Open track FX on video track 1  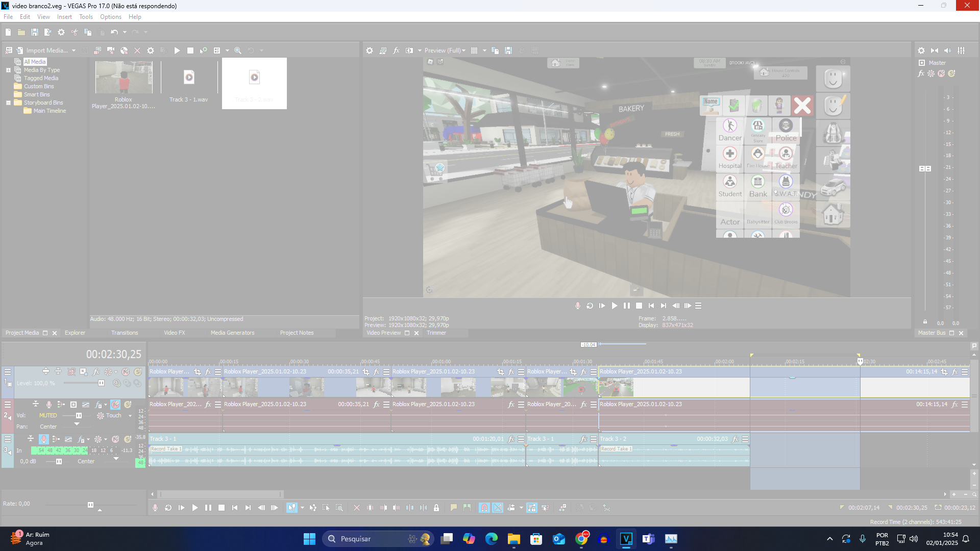coord(96,372)
